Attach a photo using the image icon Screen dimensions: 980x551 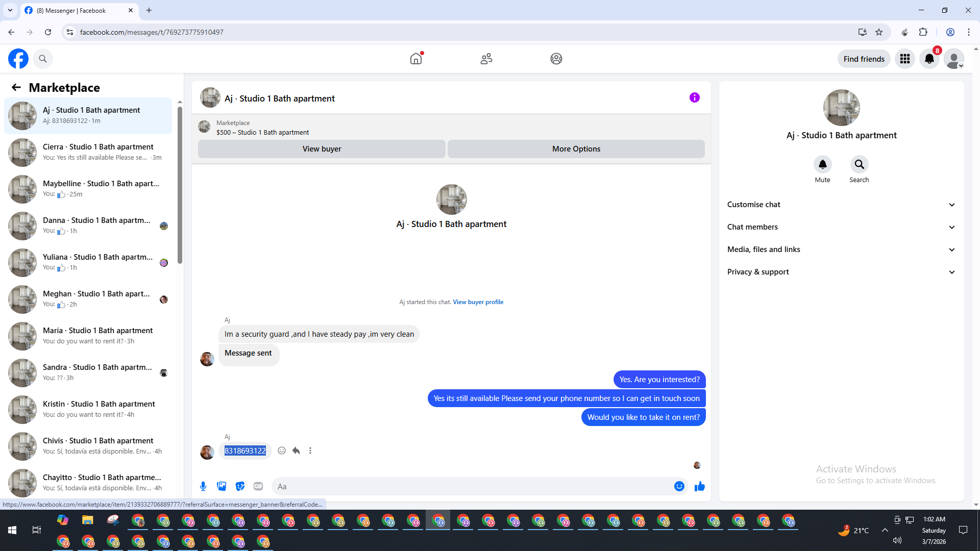pos(222,486)
